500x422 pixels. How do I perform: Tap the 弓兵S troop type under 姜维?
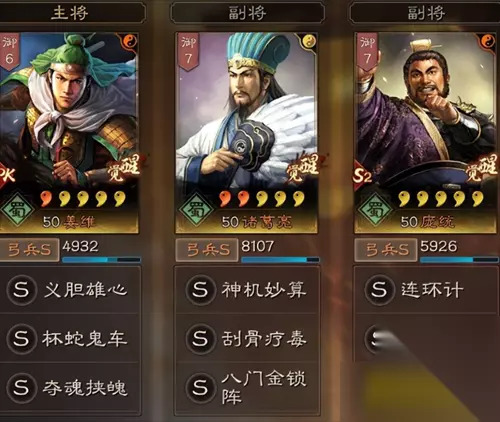click(29, 250)
